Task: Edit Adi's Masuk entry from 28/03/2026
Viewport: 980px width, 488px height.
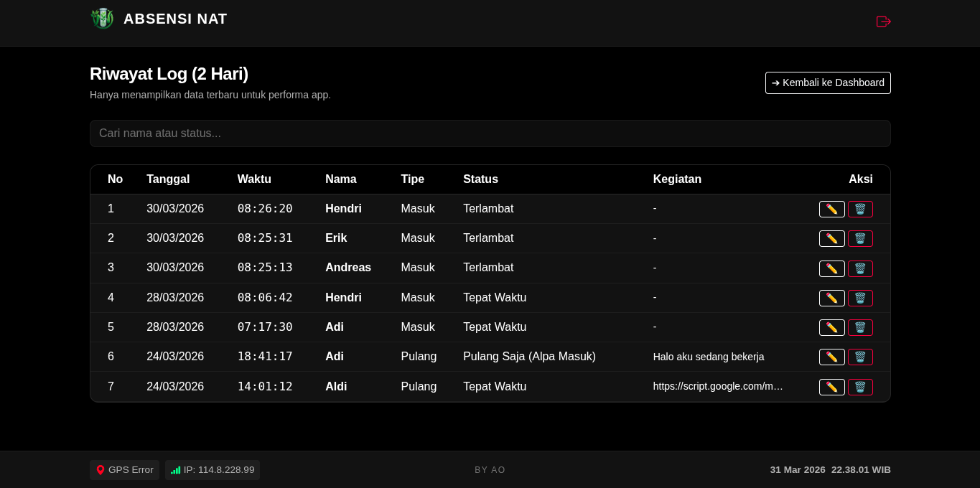Action: (831, 327)
